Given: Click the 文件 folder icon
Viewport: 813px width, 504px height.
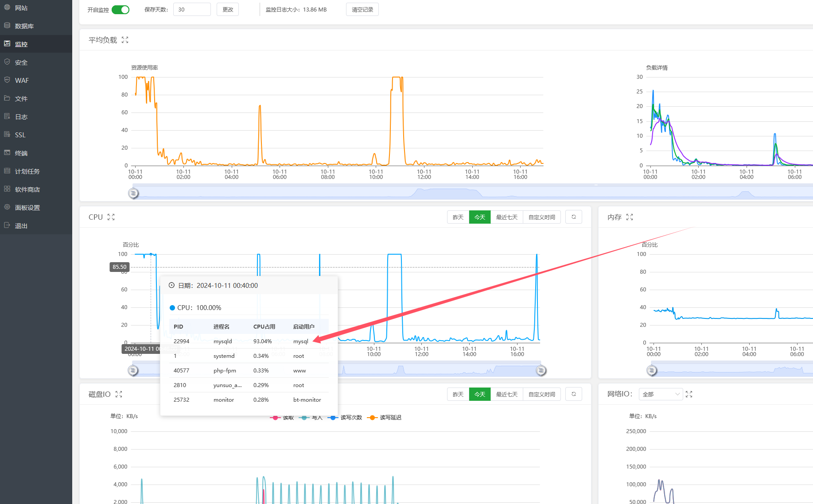Looking at the screenshot, I should tap(7, 98).
